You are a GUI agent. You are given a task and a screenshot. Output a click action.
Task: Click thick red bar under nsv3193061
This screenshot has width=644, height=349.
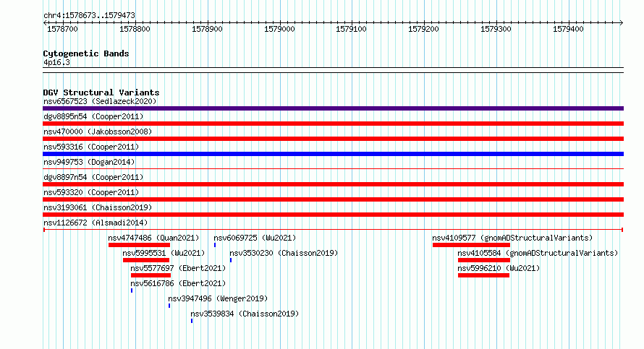(333, 215)
